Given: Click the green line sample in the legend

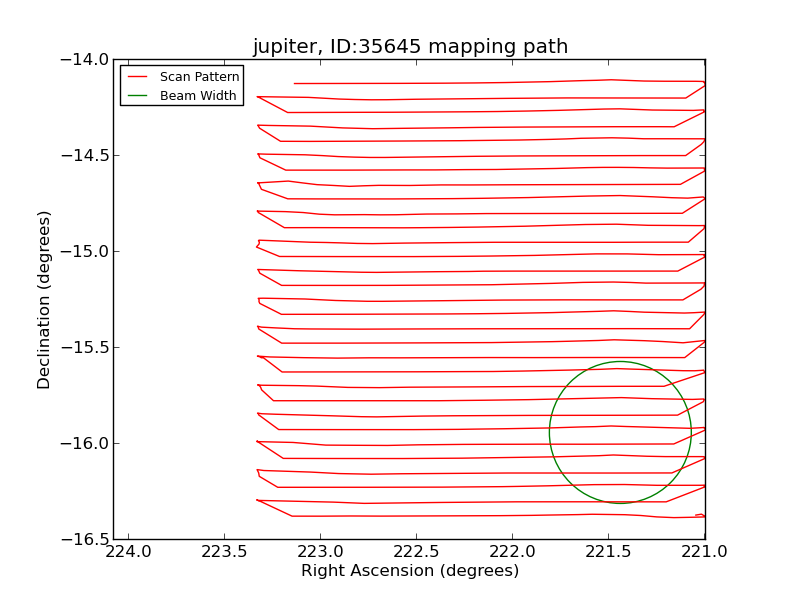Looking at the screenshot, I should pyautogui.click(x=137, y=95).
